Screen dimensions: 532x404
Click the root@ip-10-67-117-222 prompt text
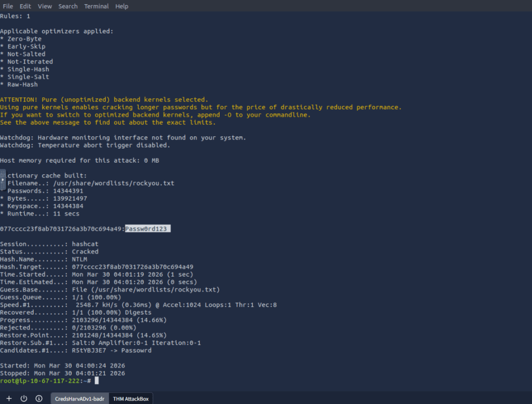point(46,381)
